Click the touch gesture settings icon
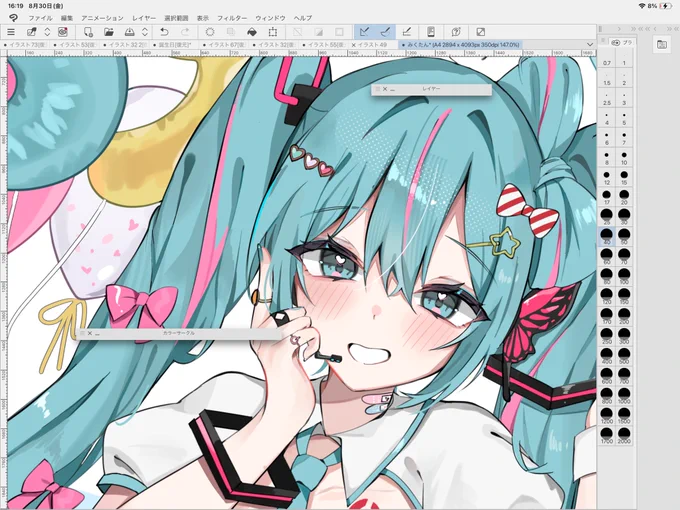The image size is (680, 510). pyautogui.click(x=481, y=32)
